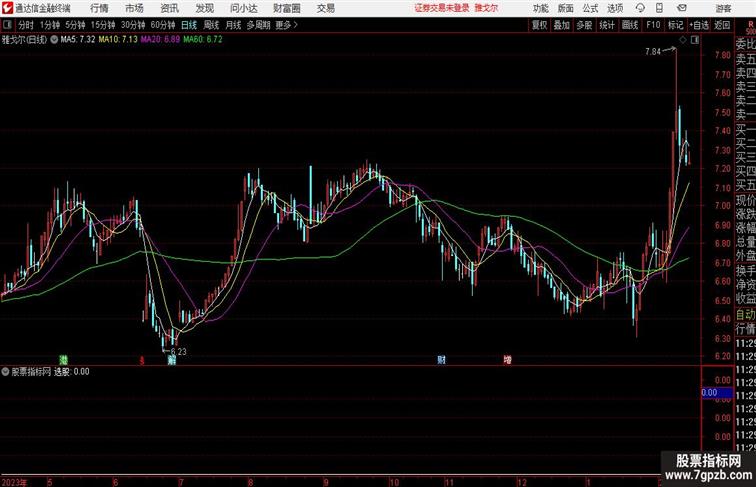
Task: Open the 功能 menu
Action: click(540, 8)
